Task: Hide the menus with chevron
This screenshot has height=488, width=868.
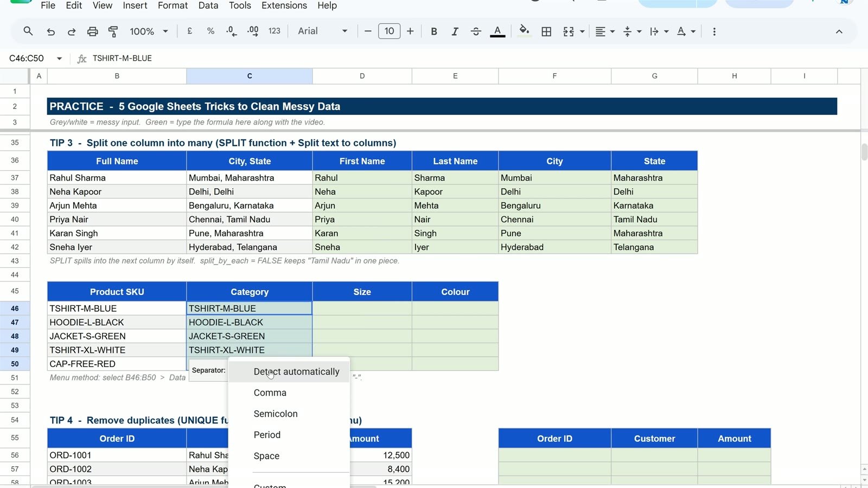Action: [839, 31]
